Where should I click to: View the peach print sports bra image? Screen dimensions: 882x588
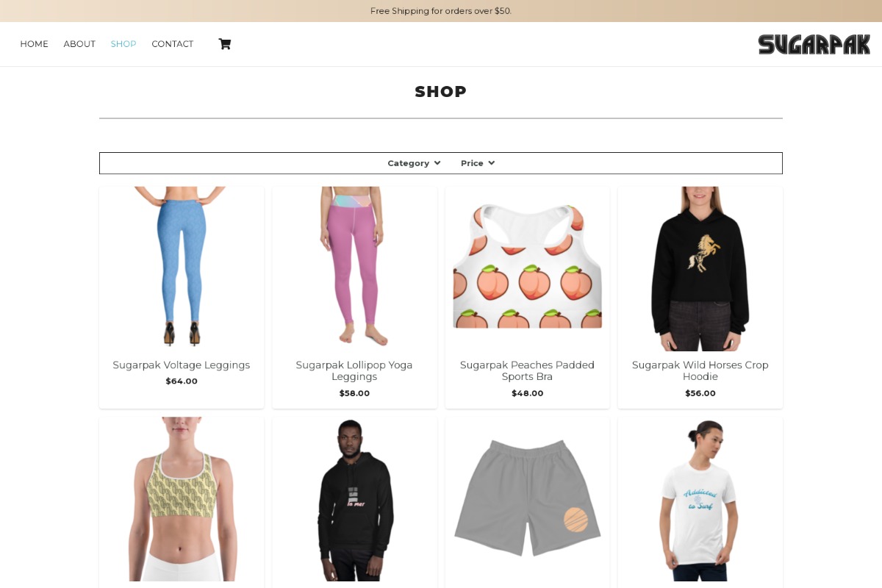(x=528, y=268)
